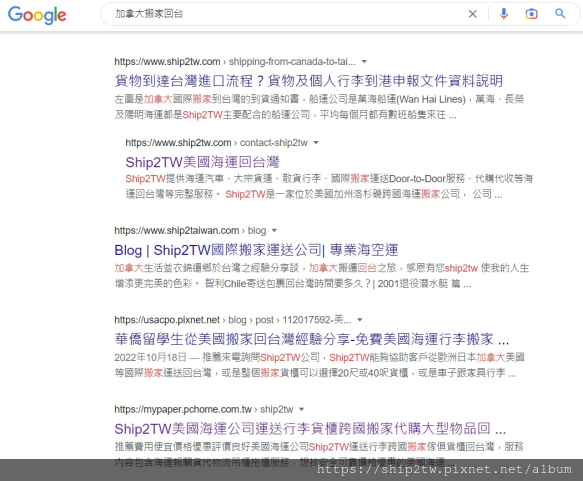
Task: Open Blog | Ship2TW國際搬家運送公司 result
Action: pos(256,250)
